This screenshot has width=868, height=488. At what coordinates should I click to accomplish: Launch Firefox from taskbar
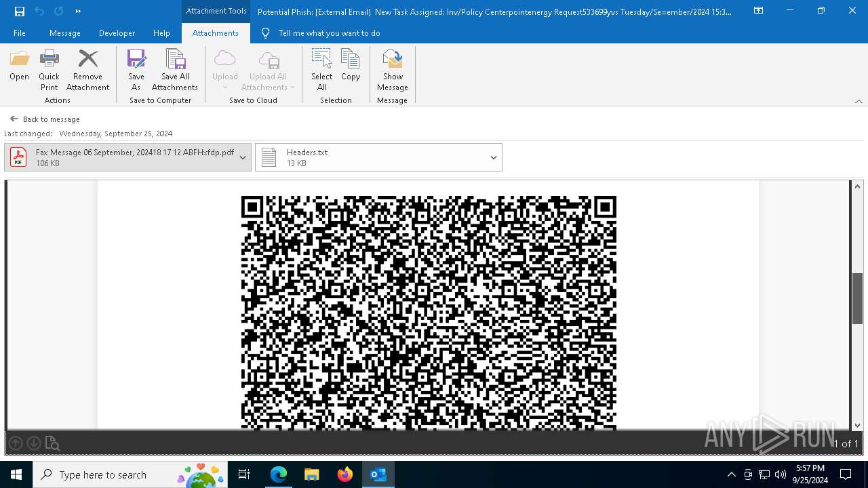pyautogui.click(x=344, y=474)
